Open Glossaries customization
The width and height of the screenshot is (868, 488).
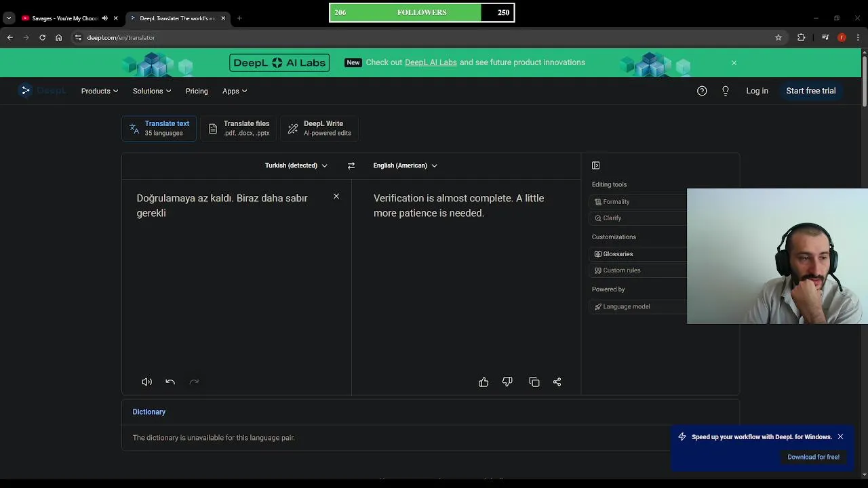639,253
